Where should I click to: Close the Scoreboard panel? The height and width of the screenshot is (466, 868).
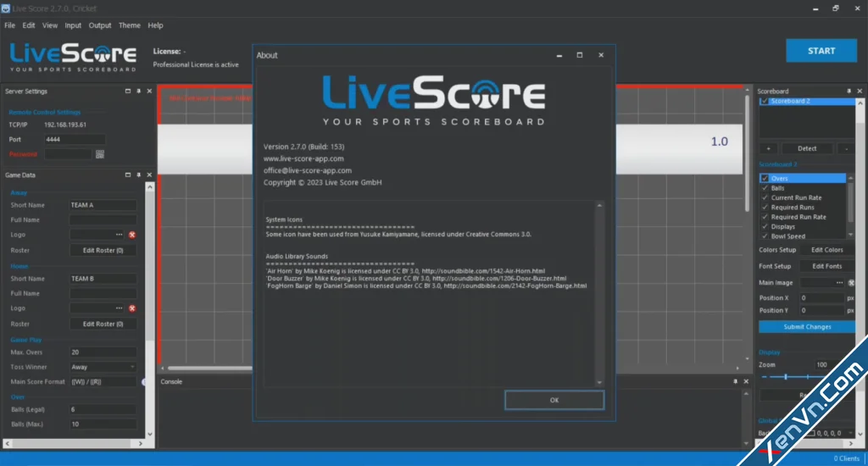click(860, 92)
